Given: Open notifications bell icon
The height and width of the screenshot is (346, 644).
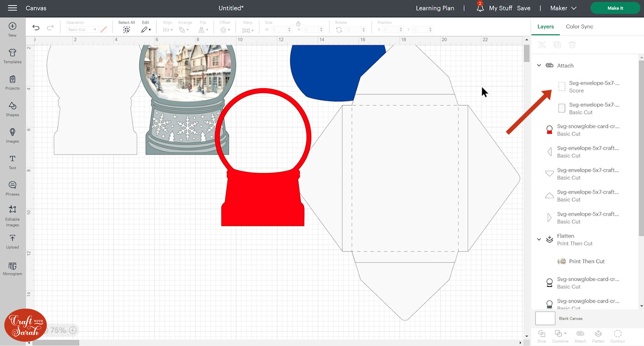Looking at the screenshot, I should (x=480, y=8).
